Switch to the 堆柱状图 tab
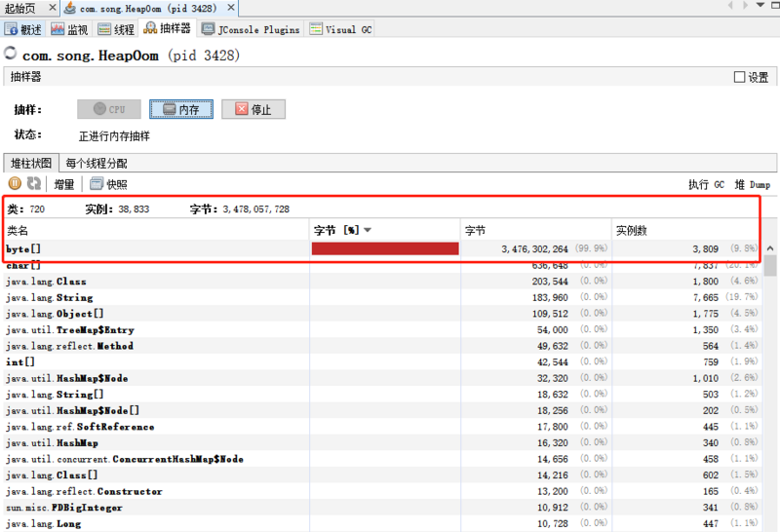This screenshot has height=532, width=780. [x=31, y=163]
